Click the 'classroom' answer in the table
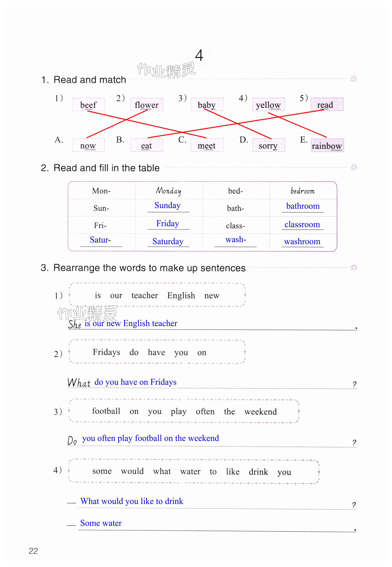Image resolution: width=392 pixels, height=567 pixels. [302, 224]
